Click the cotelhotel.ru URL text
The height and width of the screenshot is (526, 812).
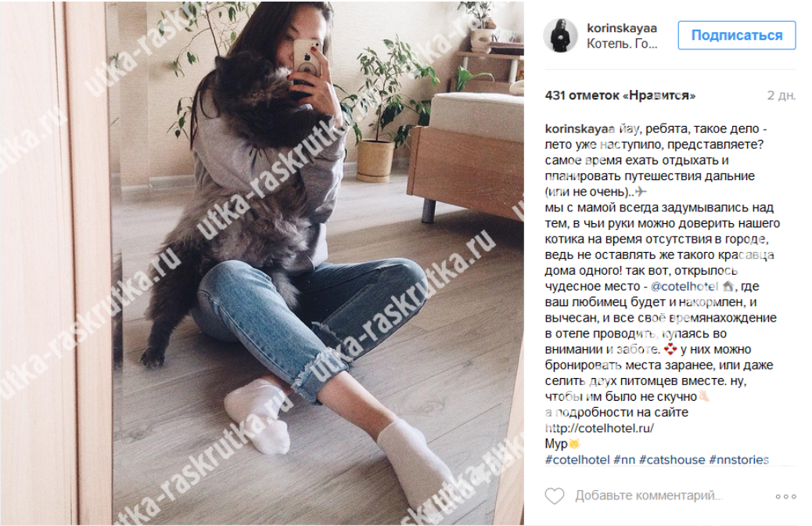pos(599,428)
